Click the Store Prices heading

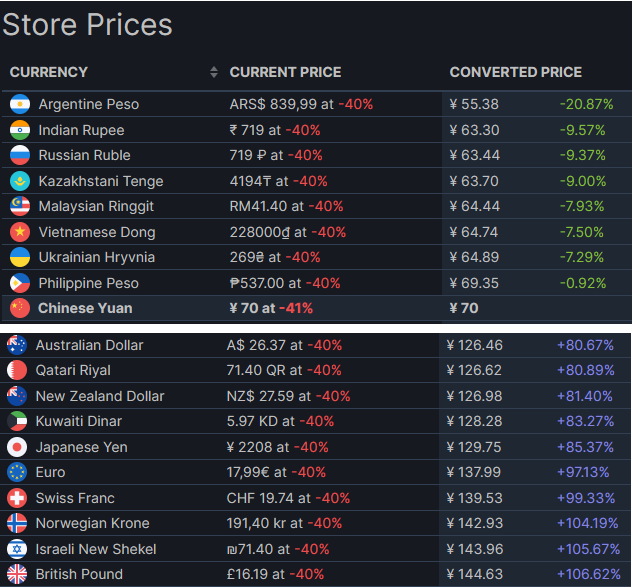[x=87, y=24]
